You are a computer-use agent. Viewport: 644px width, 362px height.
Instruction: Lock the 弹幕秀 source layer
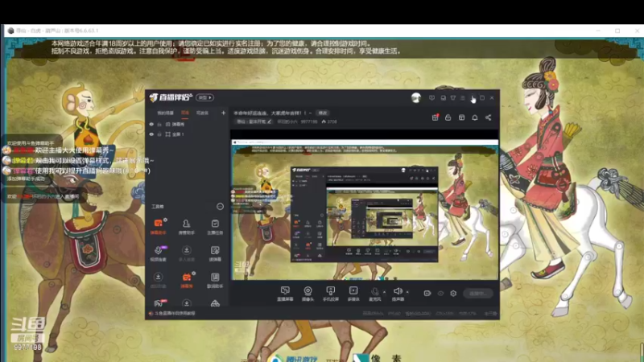tap(159, 124)
